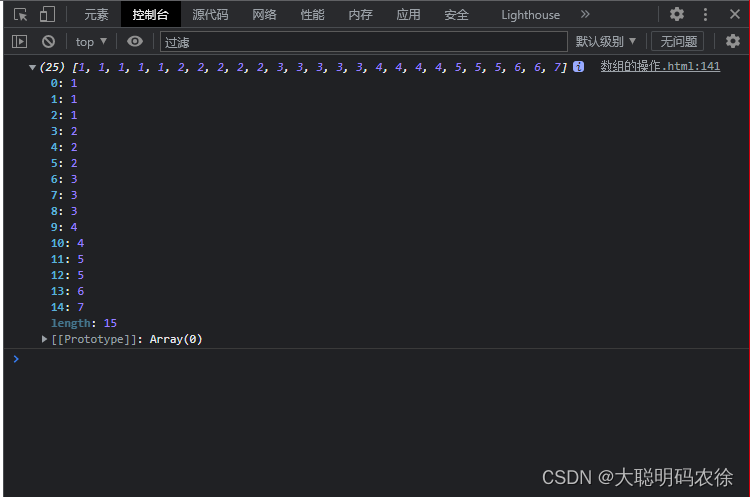Viewport: 750px width, 497px height.
Task: Select the array row '0: 1'
Action: 64,83
